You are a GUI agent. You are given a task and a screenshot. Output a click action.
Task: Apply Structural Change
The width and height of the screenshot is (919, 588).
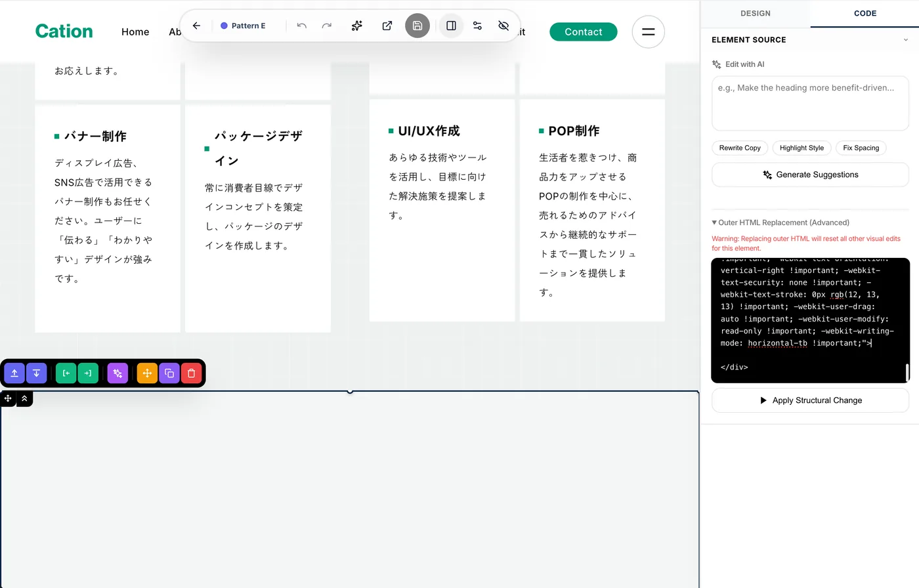click(810, 400)
